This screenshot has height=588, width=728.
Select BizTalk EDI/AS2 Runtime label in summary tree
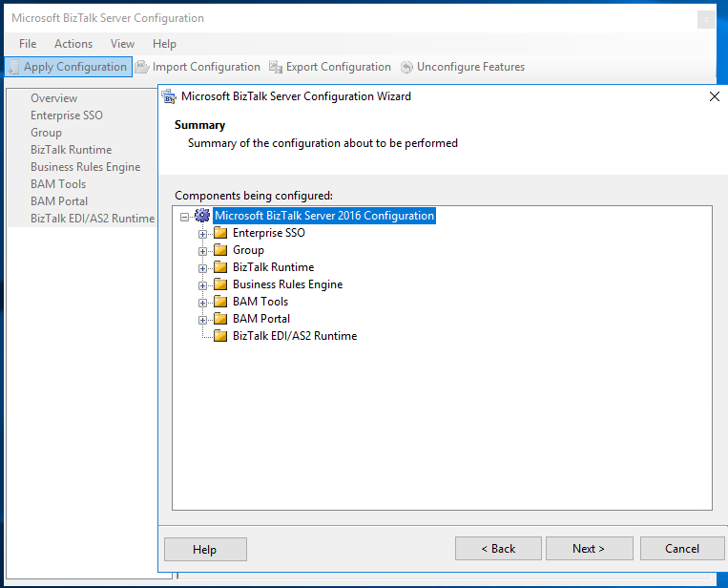(295, 336)
